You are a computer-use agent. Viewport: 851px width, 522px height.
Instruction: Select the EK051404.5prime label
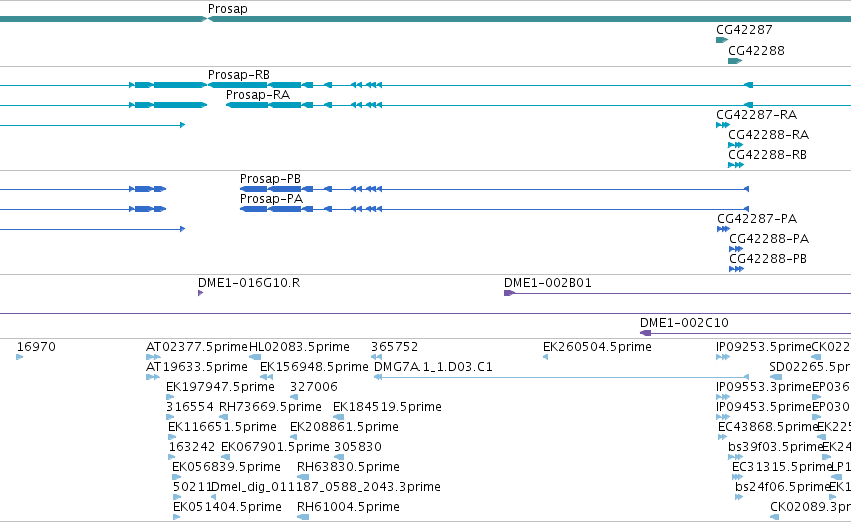pos(227,507)
